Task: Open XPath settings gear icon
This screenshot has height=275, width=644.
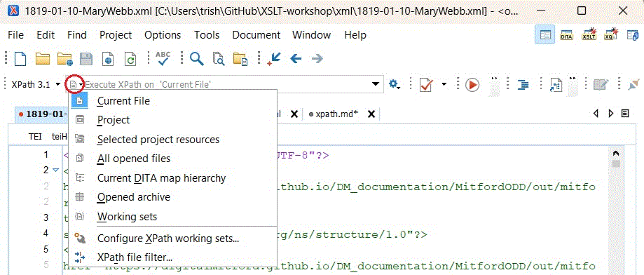Action: tap(395, 85)
